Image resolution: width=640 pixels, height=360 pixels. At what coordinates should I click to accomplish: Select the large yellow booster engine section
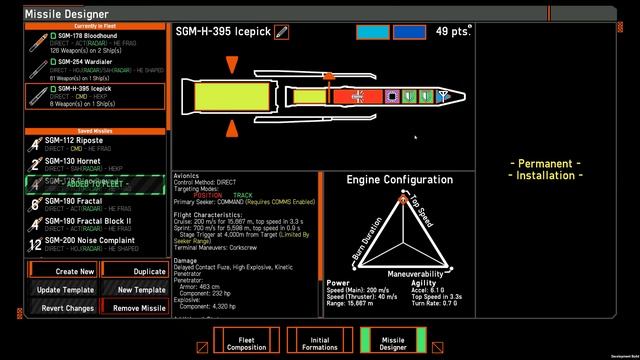(232, 97)
